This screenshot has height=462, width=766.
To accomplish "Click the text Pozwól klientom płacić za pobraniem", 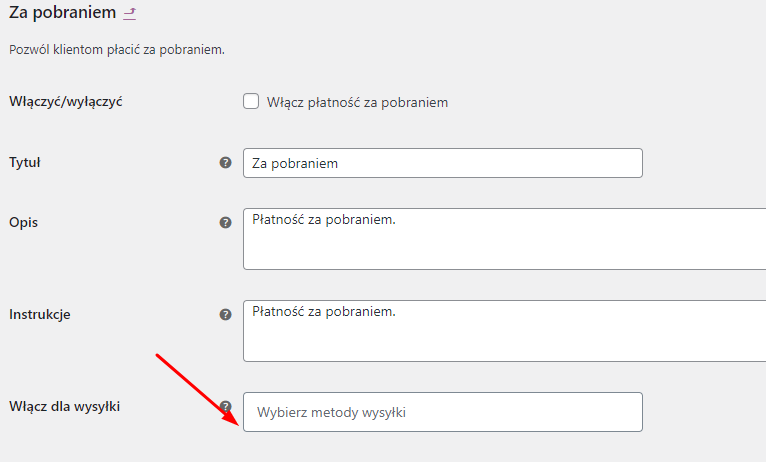I will [117, 50].
